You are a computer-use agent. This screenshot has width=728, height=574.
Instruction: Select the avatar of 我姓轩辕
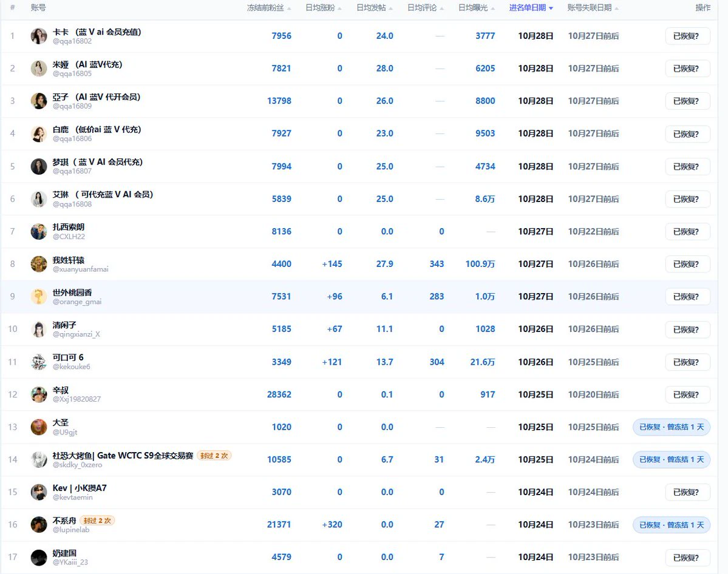coord(39,263)
